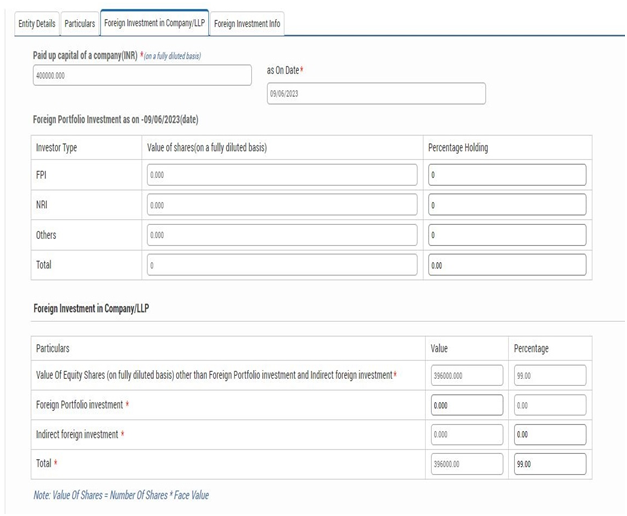Click NRI percentage holding field
Viewport: 627px width, 516px height.
coord(506,205)
